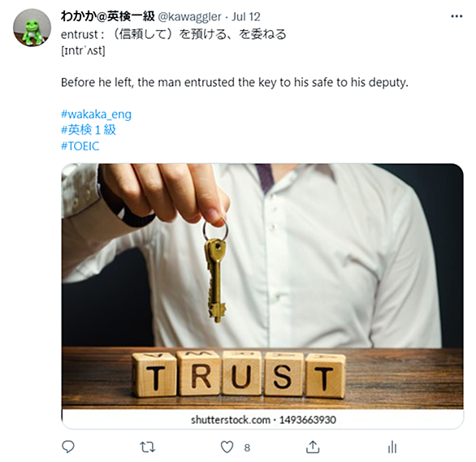This screenshot has width=476, height=462.
Task: Open the share tweet icon
Action: 313,447
